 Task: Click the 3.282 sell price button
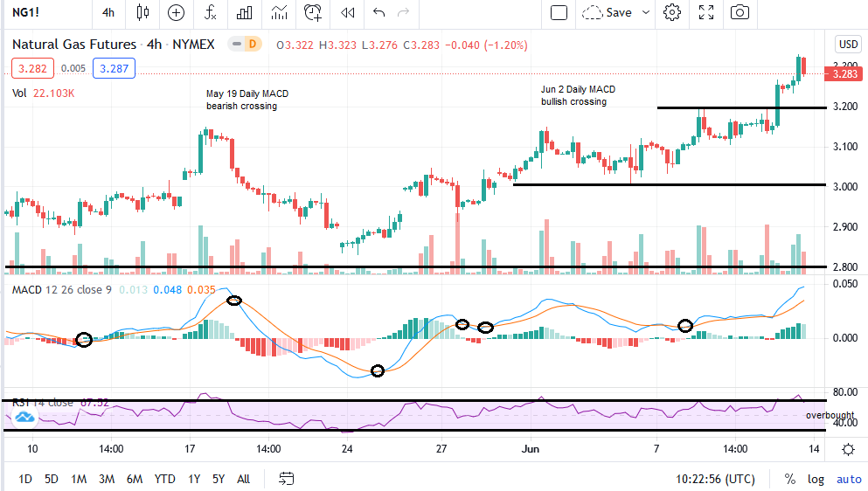(32, 69)
